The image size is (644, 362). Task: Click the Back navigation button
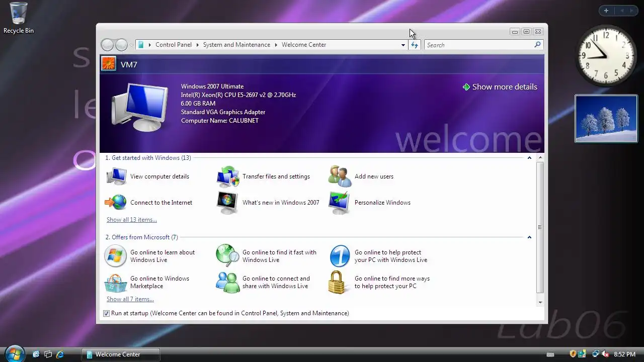pyautogui.click(x=108, y=45)
